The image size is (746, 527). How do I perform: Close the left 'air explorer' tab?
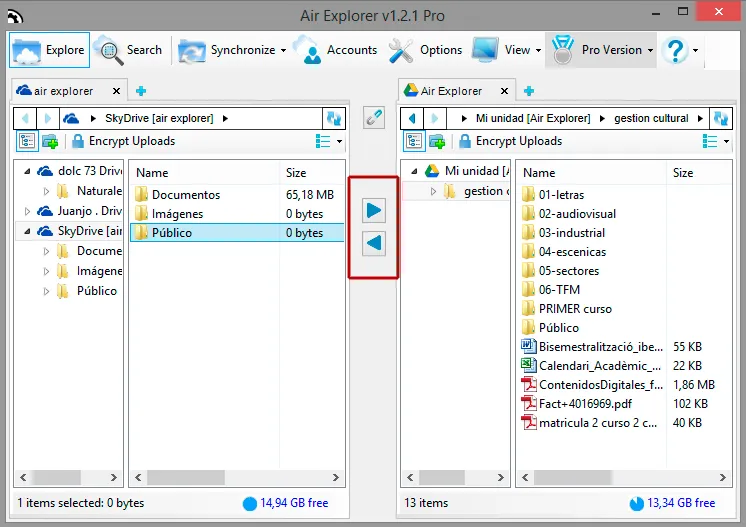(x=116, y=91)
